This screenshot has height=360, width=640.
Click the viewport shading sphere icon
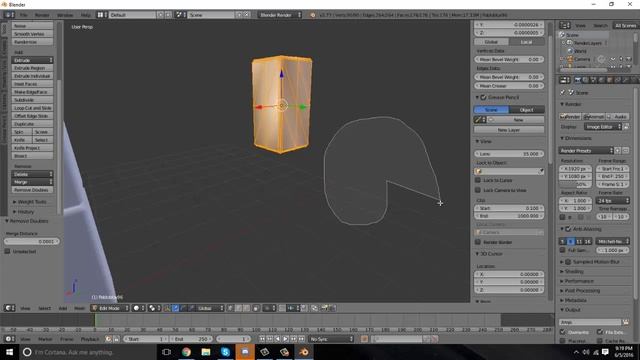(138, 308)
